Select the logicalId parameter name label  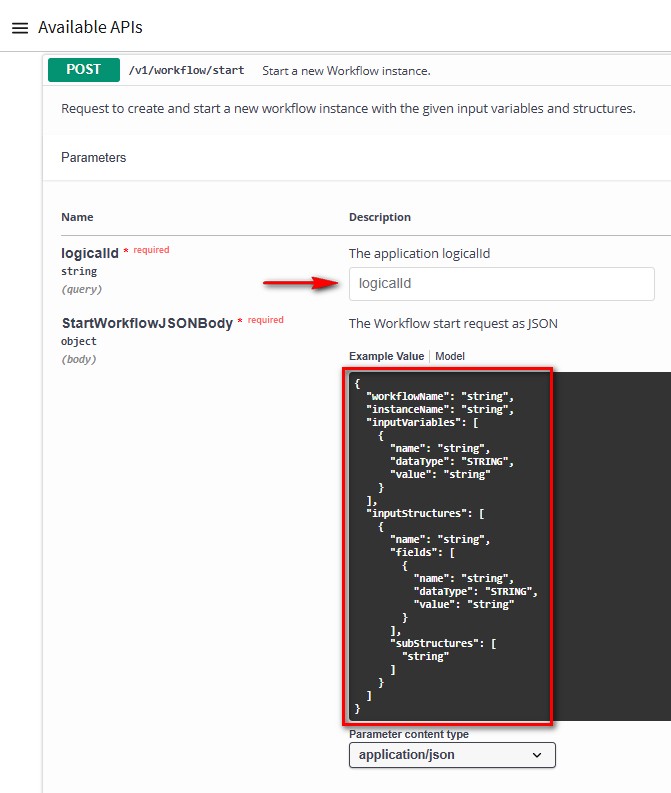(90, 253)
